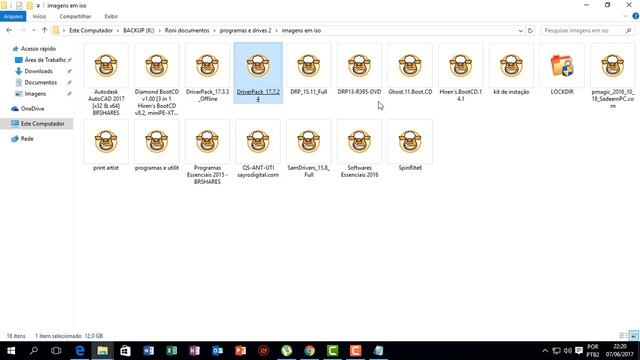Launch Google Chrome from the taskbar
The image size is (640, 360).
point(309,351)
